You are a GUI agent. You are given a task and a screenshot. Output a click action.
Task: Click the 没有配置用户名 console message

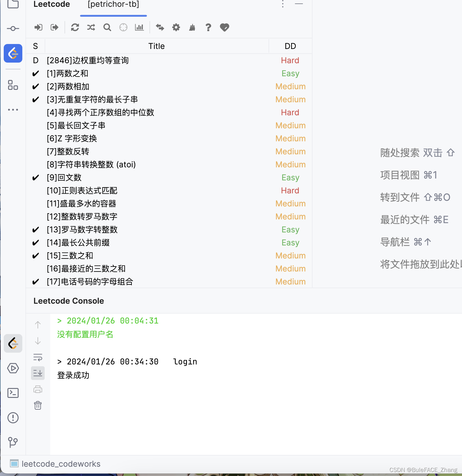[85, 334]
